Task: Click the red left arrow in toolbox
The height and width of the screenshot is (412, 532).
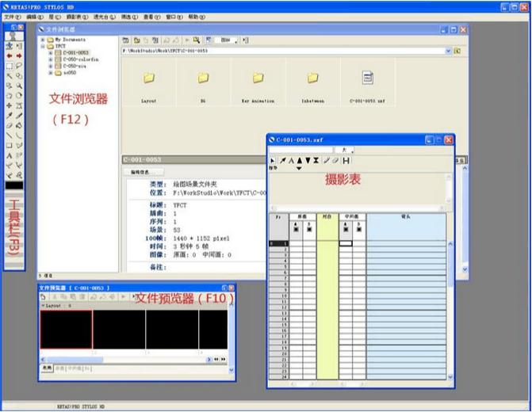Action: (x=9, y=56)
